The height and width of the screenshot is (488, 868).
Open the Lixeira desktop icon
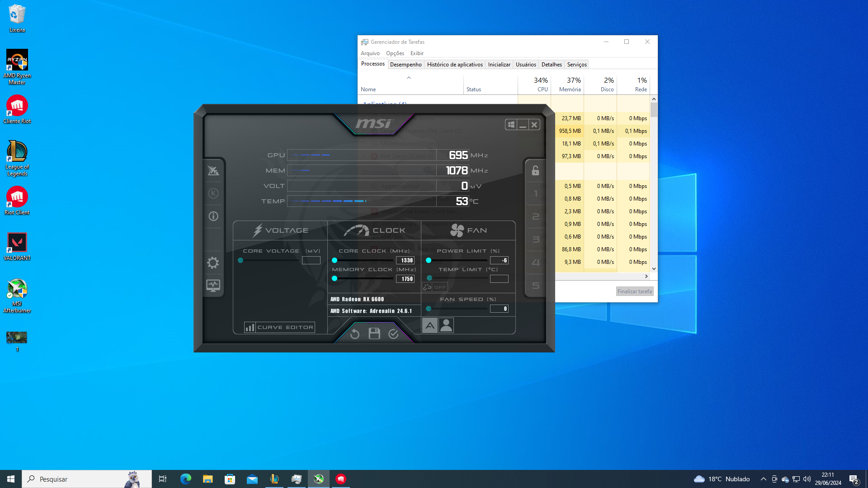[17, 18]
